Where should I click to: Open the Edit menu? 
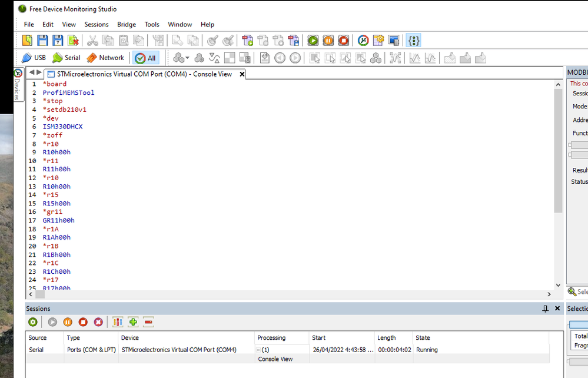coord(48,24)
